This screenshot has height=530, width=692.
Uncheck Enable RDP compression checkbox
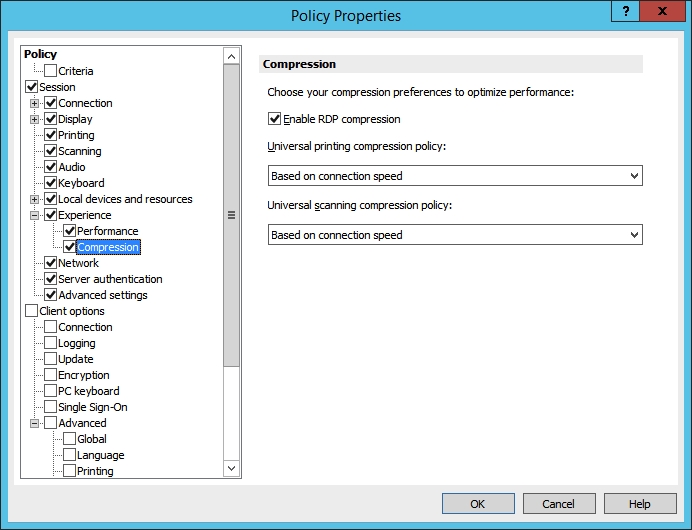coord(275,119)
